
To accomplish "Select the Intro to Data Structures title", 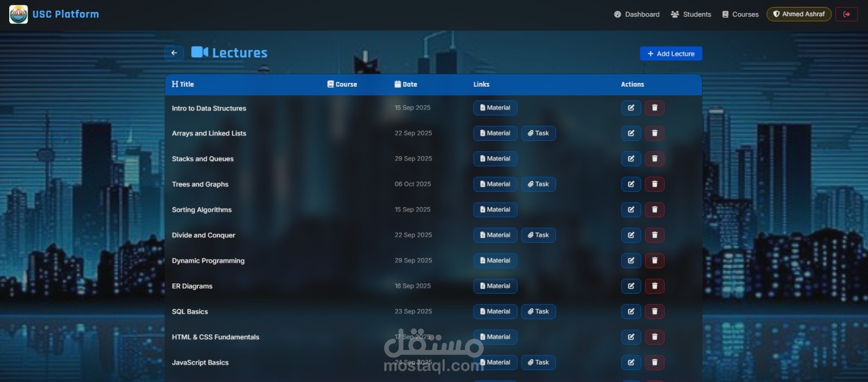I will (209, 108).
